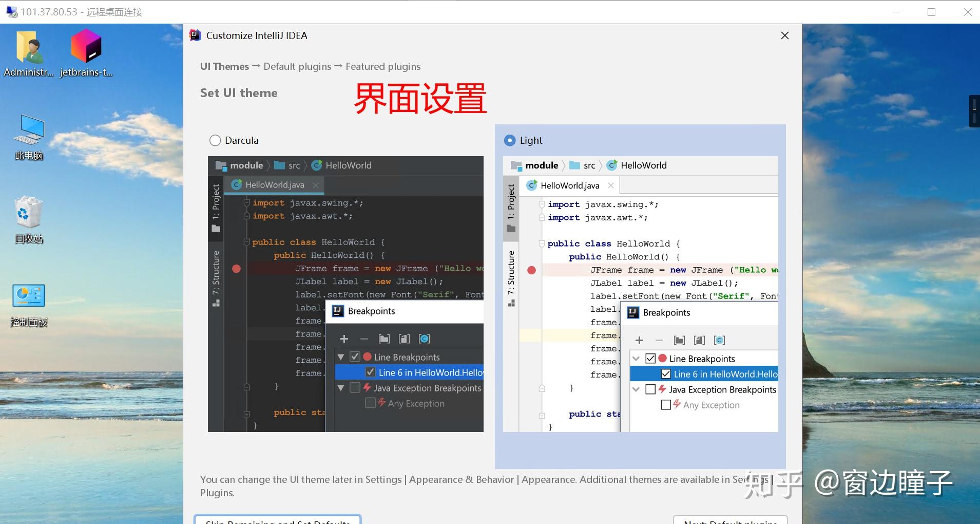The image size is (980, 524).
Task: Expand the Java Exception Breakpoints node
Action: [637, 389]
